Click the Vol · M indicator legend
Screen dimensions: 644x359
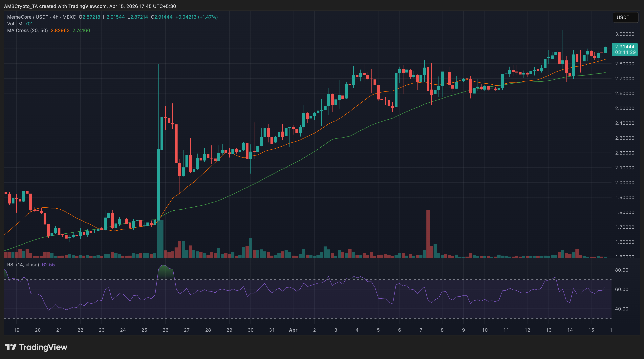14,24
